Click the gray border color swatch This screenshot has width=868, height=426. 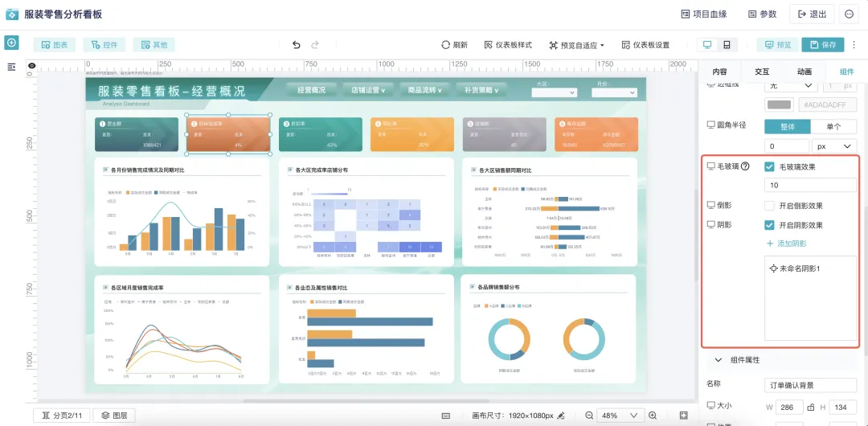780,104
